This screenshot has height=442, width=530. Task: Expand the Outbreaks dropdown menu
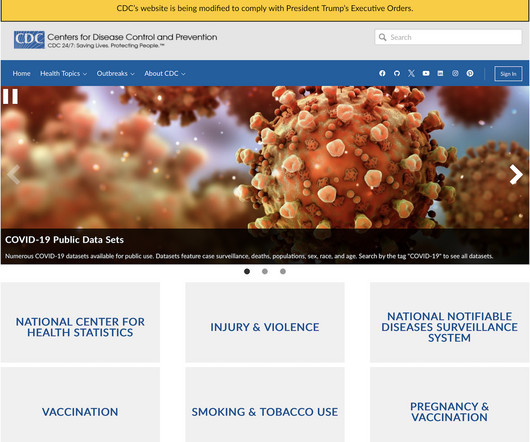pos(116,73)
